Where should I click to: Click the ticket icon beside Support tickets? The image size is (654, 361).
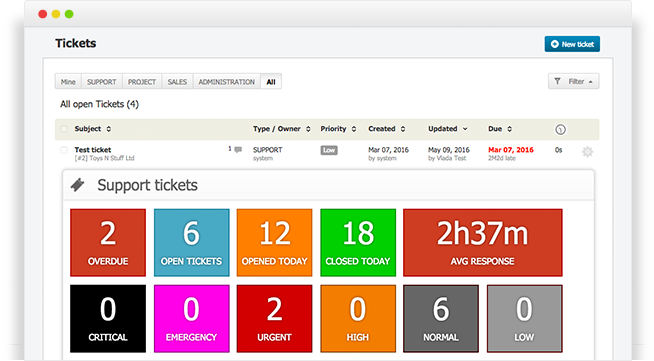tap(78, 185)
